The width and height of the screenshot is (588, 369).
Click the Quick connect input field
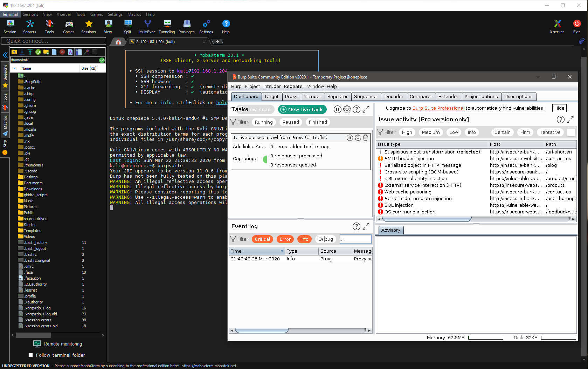pos(54,41)
